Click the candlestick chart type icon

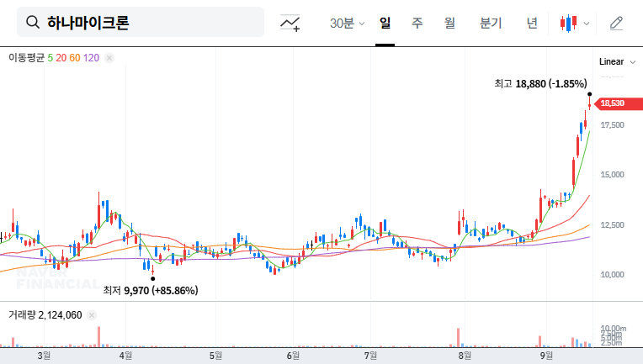(569, 24)
